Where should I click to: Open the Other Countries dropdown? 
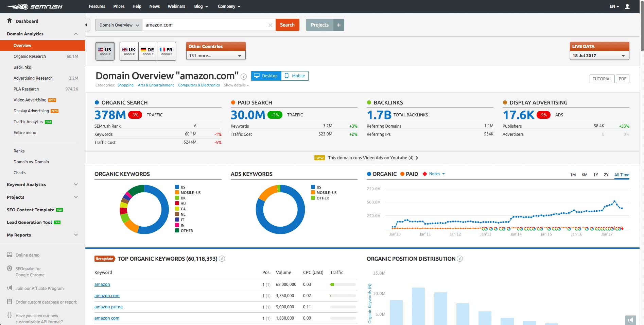coord(215,55)
